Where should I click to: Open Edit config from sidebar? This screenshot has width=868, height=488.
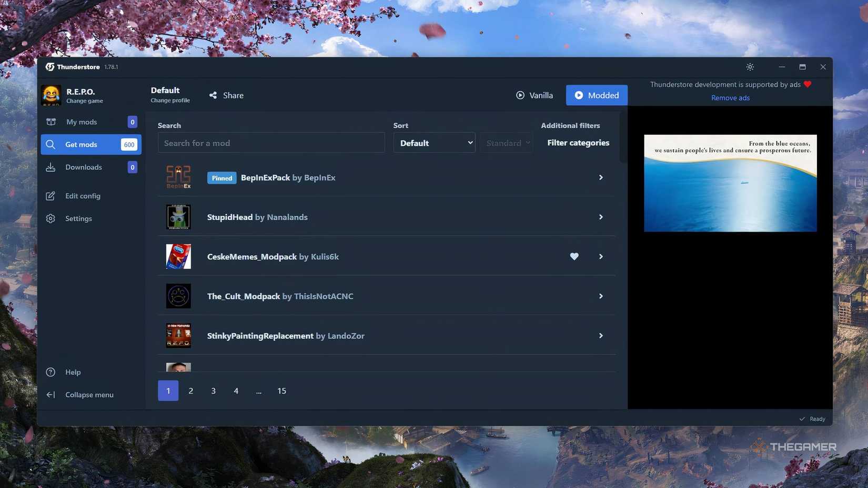coord(83,196)
